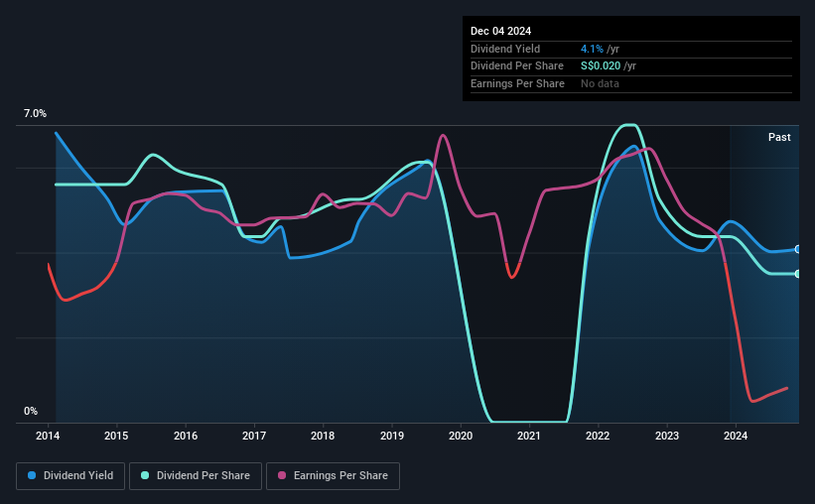Viewport: 815px width, 504px height.
Task: Click the 2021 x-axis label
Action: (x=529, y=436)
